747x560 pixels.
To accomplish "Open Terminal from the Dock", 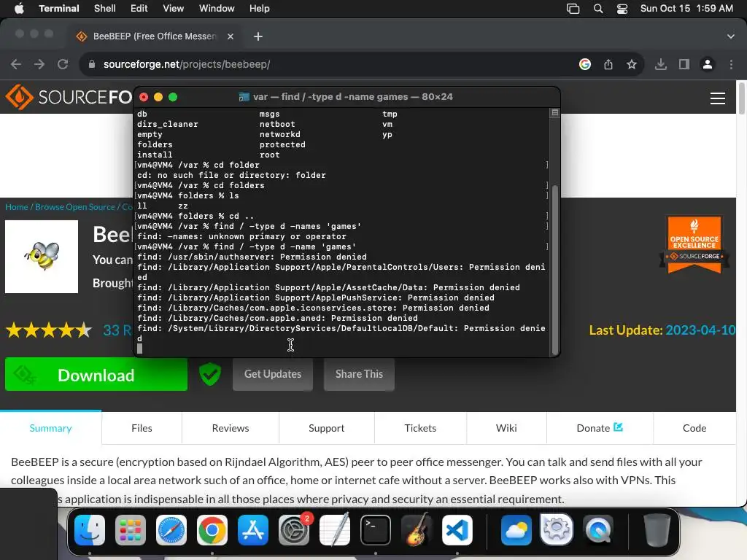I will click(x=376, y=530).
